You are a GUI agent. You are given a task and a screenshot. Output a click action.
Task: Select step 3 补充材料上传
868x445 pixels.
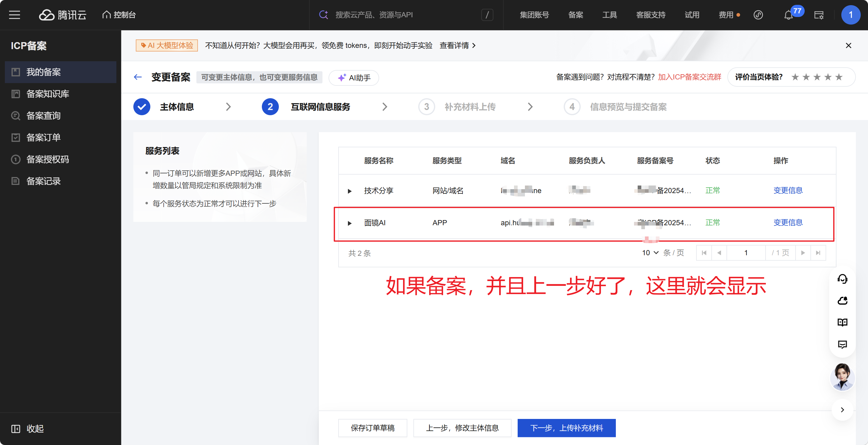pos(457,107)
